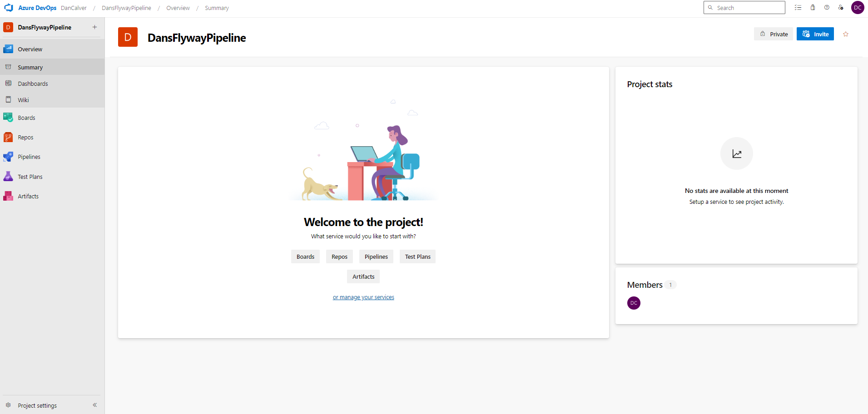Click the Private visibility button

774,34
